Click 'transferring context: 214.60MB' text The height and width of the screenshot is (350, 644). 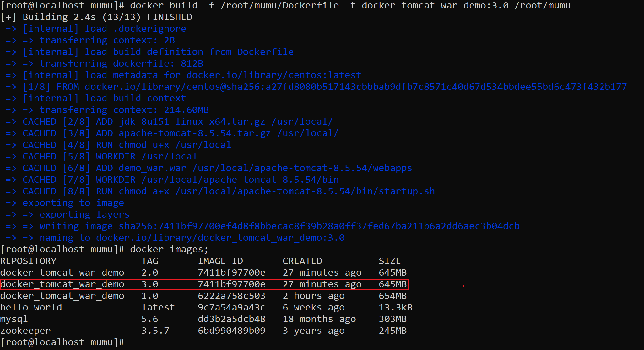[x=124, y=110]
